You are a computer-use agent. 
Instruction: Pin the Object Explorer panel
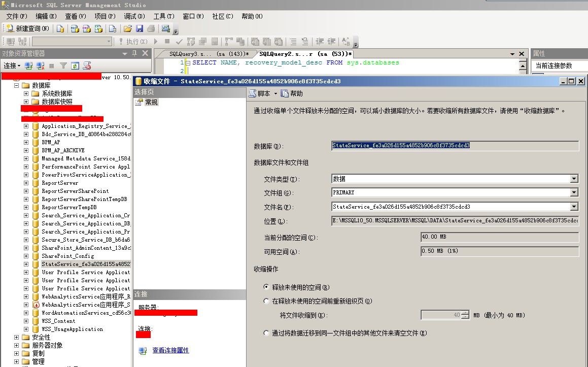pos(134,54)
